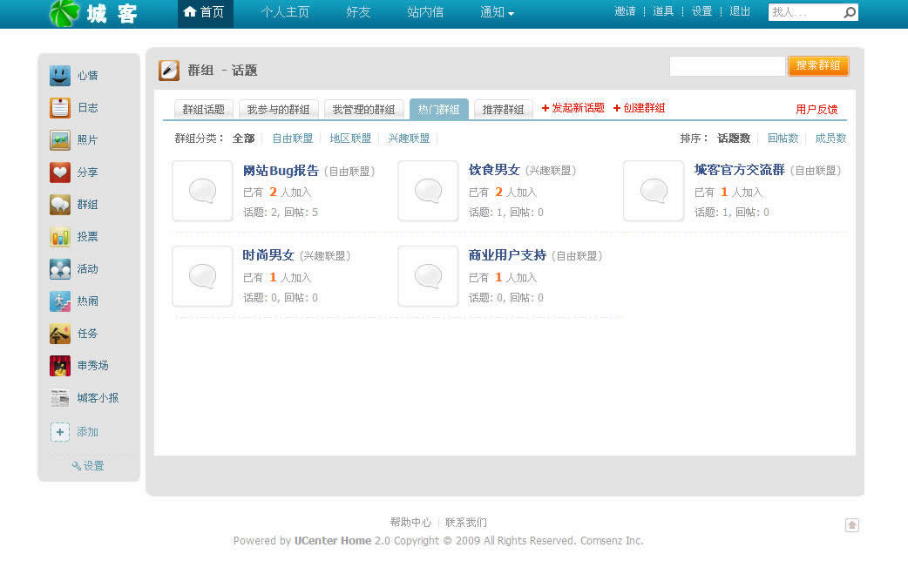
Task: Click the 群组 pencil note header icon
Action: [x=169, y=70]
